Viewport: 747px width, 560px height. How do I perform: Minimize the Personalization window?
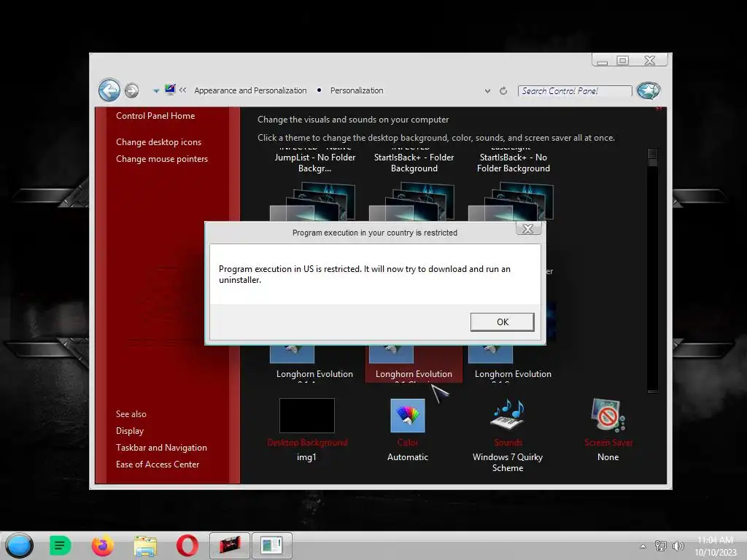coord(602,61)
